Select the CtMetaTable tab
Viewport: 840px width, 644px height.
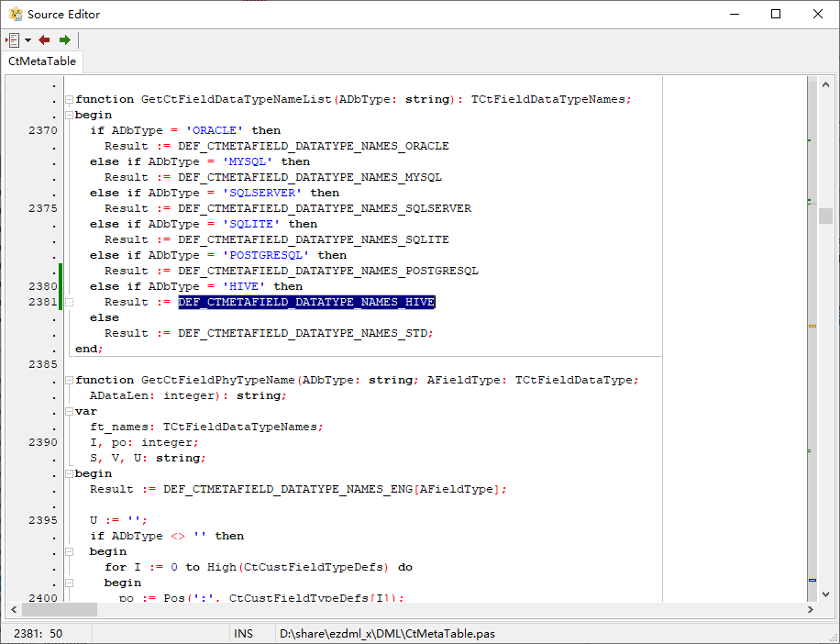42,61
